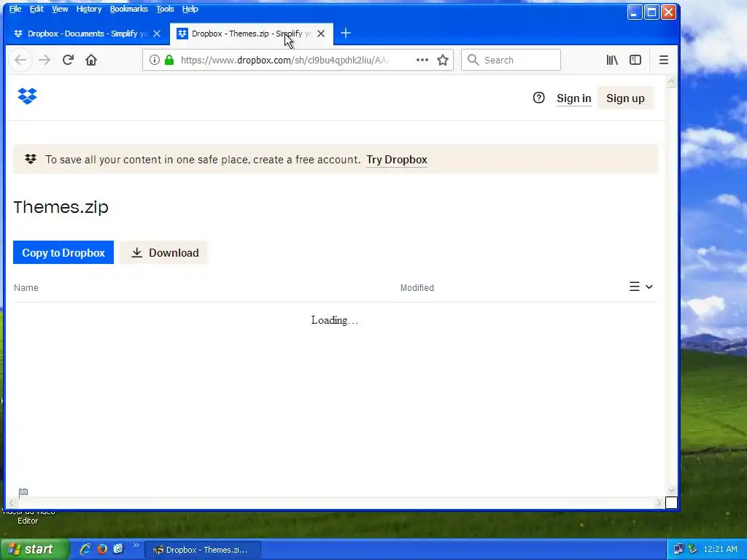The image size is (747, 560).
Task: Sort by the Name column header
Action: coord(26,287)
